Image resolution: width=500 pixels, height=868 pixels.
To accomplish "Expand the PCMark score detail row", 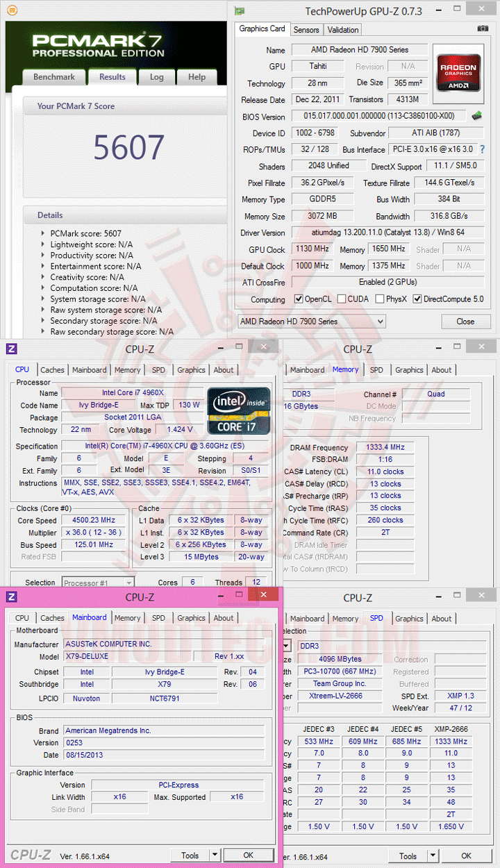I will point(43,233).
